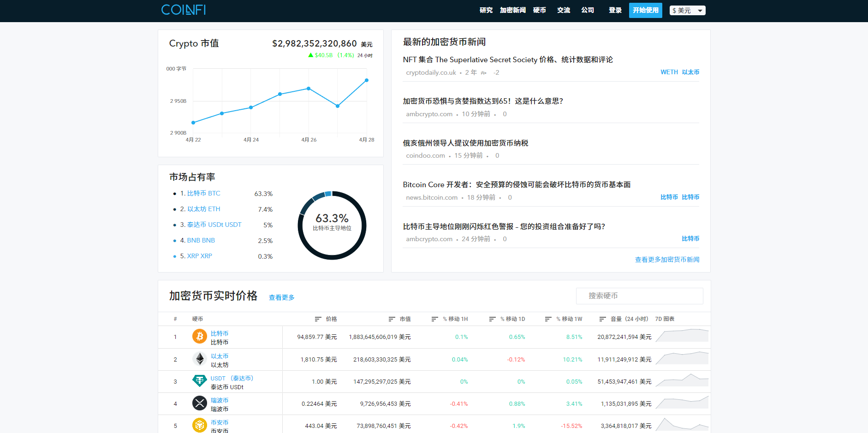
Task: Select 硬币 in the top navigation
Action: 540,10
